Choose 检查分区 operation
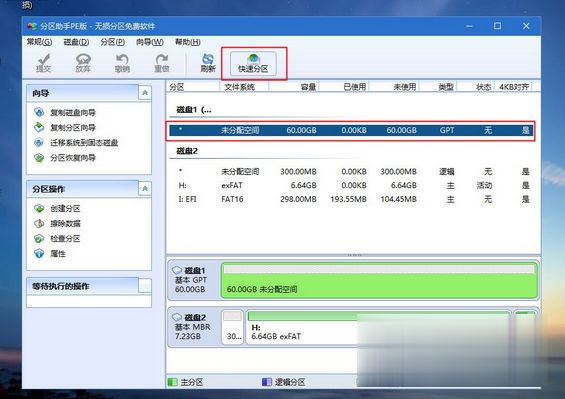565x399 pixels. click(x=65, y=239)
